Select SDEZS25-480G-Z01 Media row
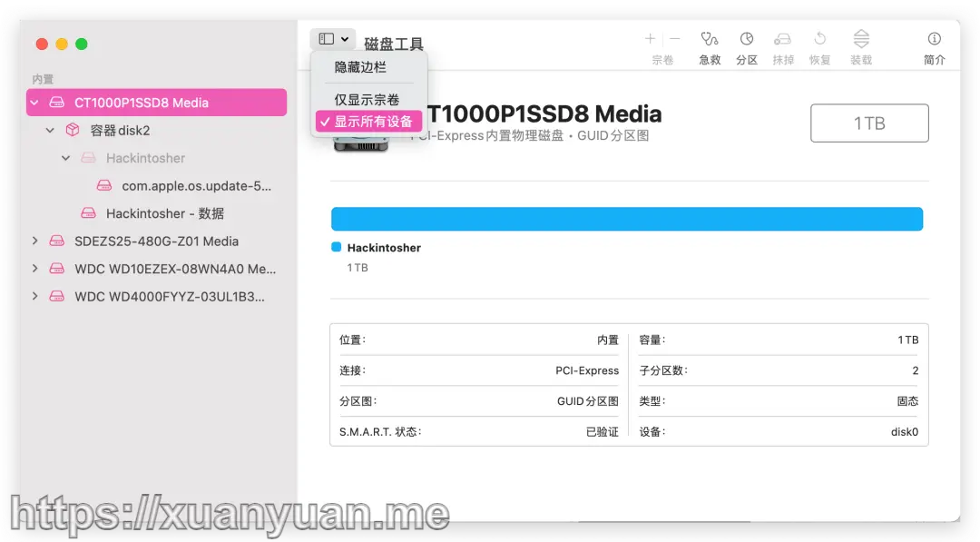The image size is (980, 542). (x=156, y=241)
